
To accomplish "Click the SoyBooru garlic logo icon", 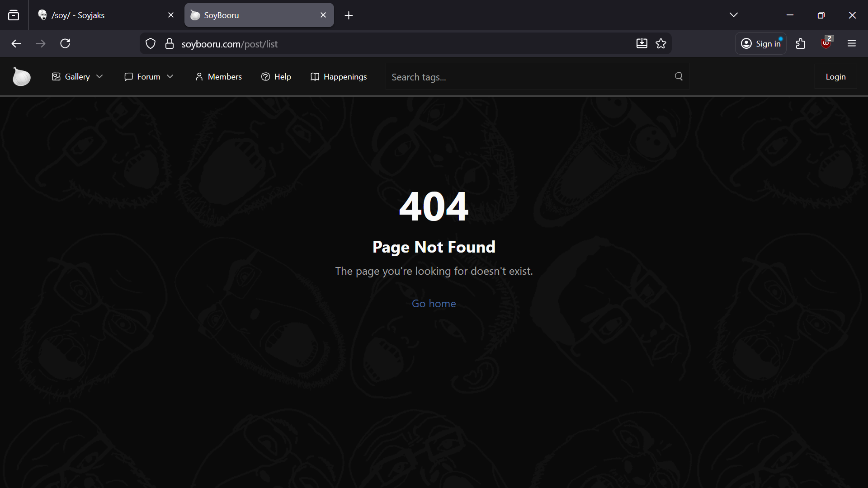I will [21, 76].
